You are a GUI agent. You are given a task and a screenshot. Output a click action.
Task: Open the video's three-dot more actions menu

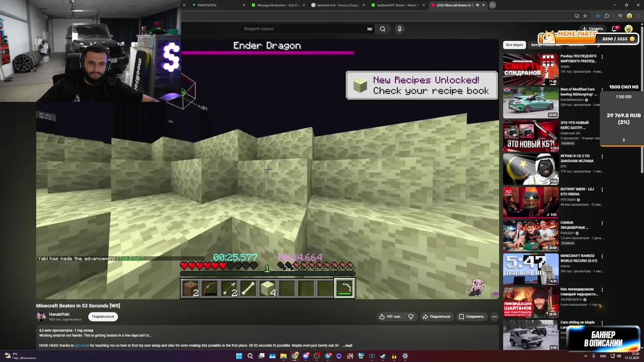[x=494, y=317]
